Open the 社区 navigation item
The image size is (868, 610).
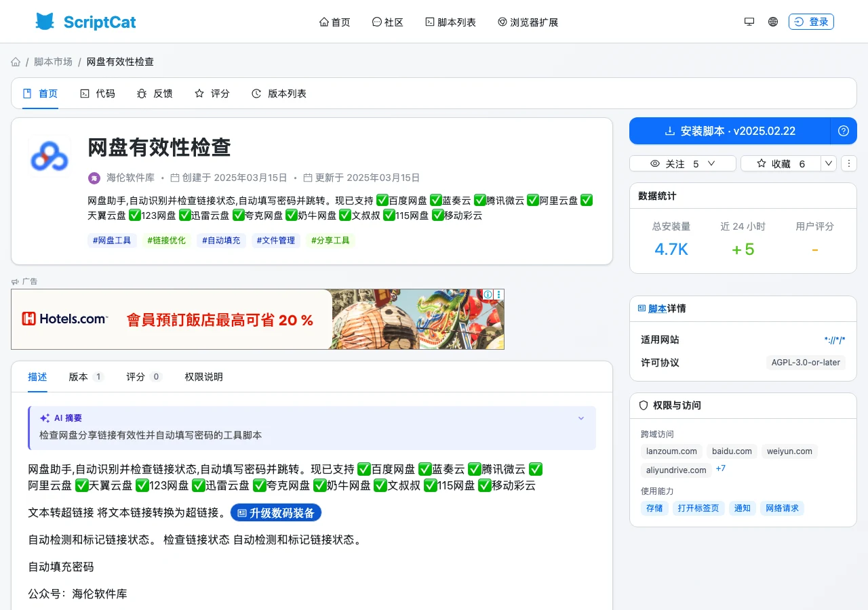coord(388,22)
